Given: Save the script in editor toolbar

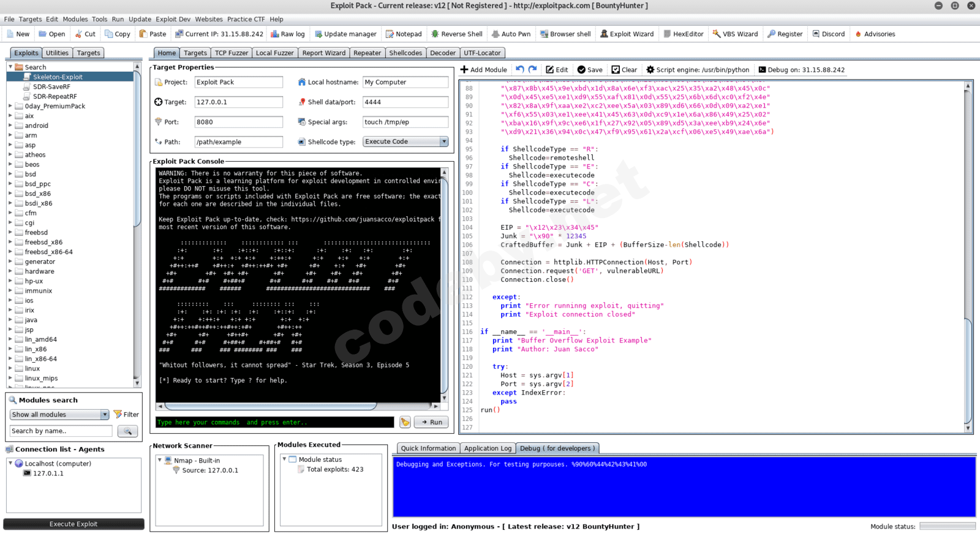Looking at the screenshot, I should [589, 70].
